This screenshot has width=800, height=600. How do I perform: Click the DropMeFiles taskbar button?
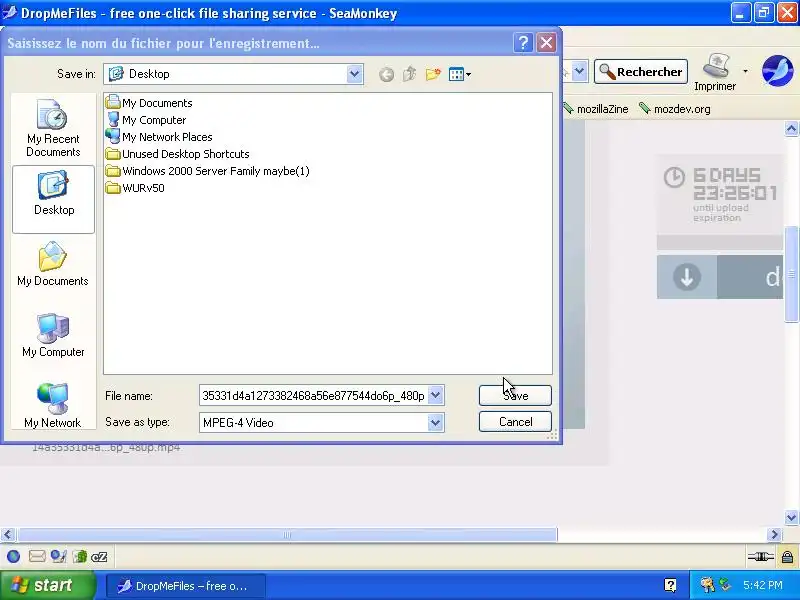click(186, 586)
